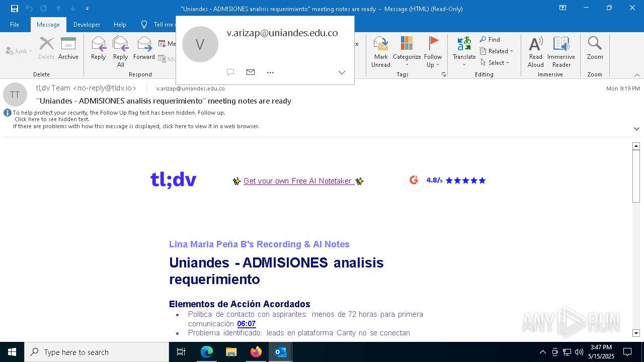Open Tags dialog launcher
This screenshot has width=644, height=362.
[444, 74]
